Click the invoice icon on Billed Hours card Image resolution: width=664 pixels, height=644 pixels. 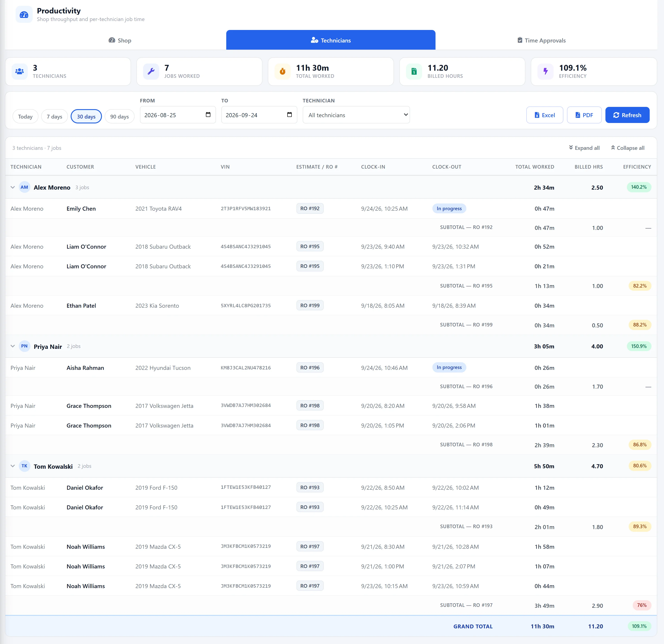coord(414,72)
